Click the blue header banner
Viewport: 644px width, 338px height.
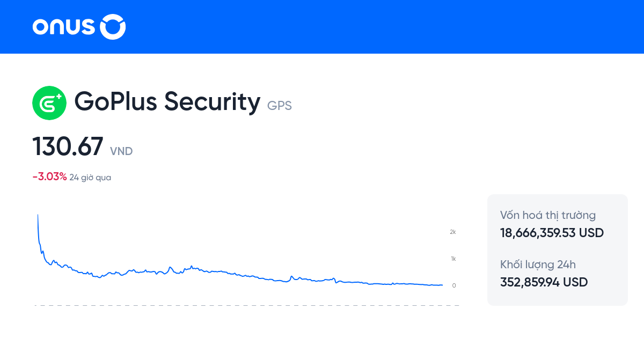pos(322,27)
